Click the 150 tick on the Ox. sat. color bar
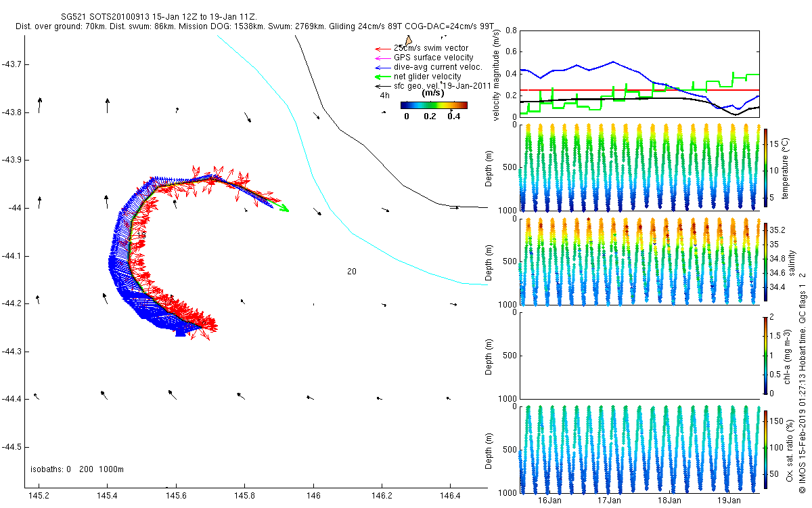The image size is (812, 508). click(777, 421)
